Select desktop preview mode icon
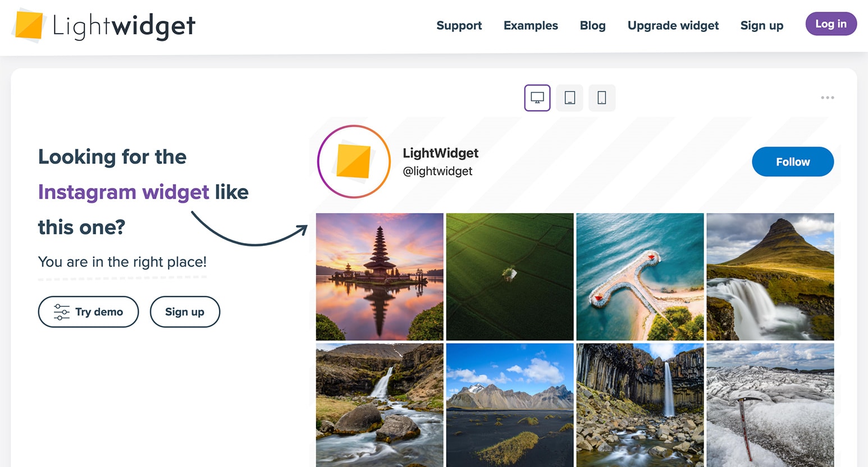The width and height of the screenshot is (868, 467). point(537,98)
